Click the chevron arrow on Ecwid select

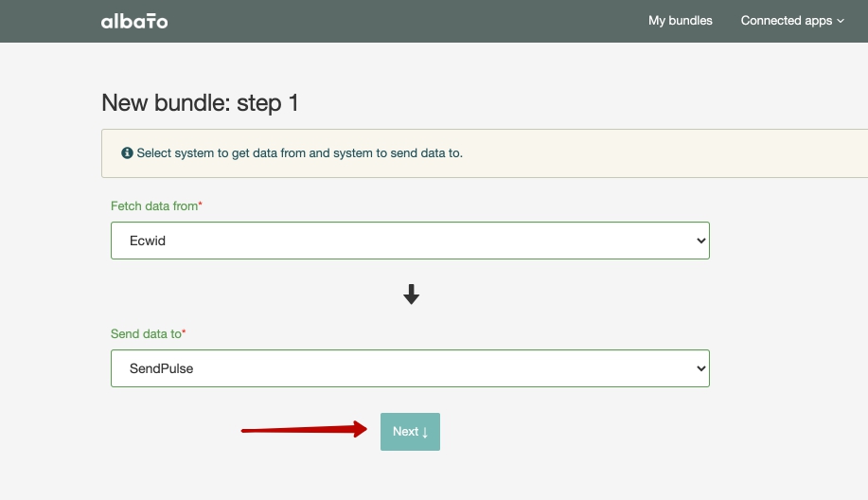700,241
